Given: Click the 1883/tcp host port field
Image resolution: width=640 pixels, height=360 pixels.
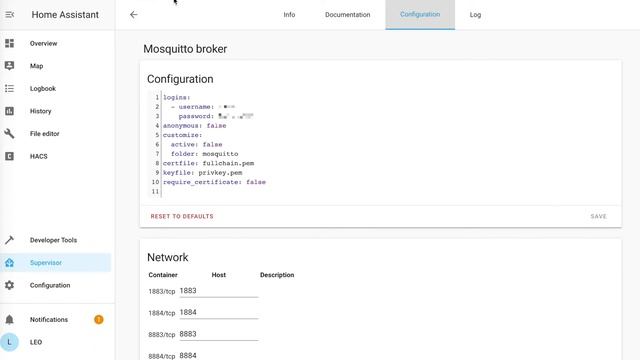Looking at the screenshot, I should (219, 291).
